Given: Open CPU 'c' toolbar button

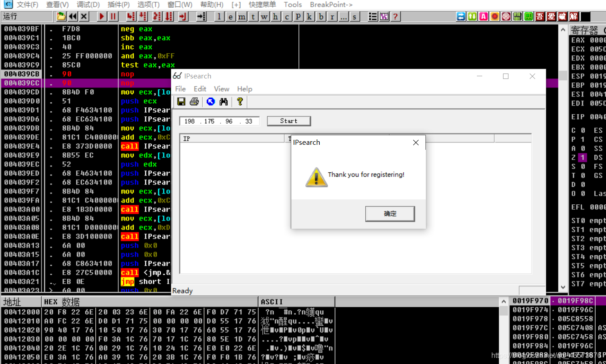Looking at the screenshot, I should click(x=287, y=17).
